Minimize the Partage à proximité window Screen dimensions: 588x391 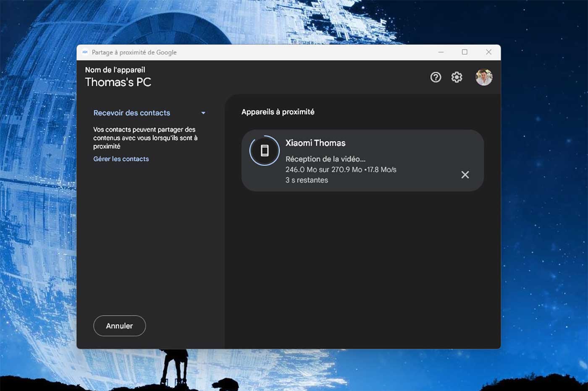coord(441,52)
